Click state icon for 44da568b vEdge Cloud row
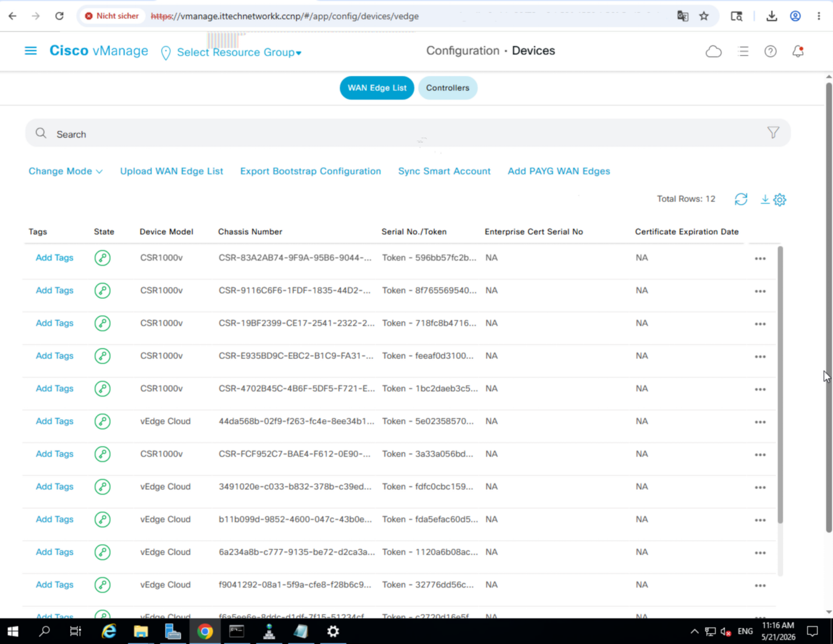833x644 pixels. coord(102,421)
